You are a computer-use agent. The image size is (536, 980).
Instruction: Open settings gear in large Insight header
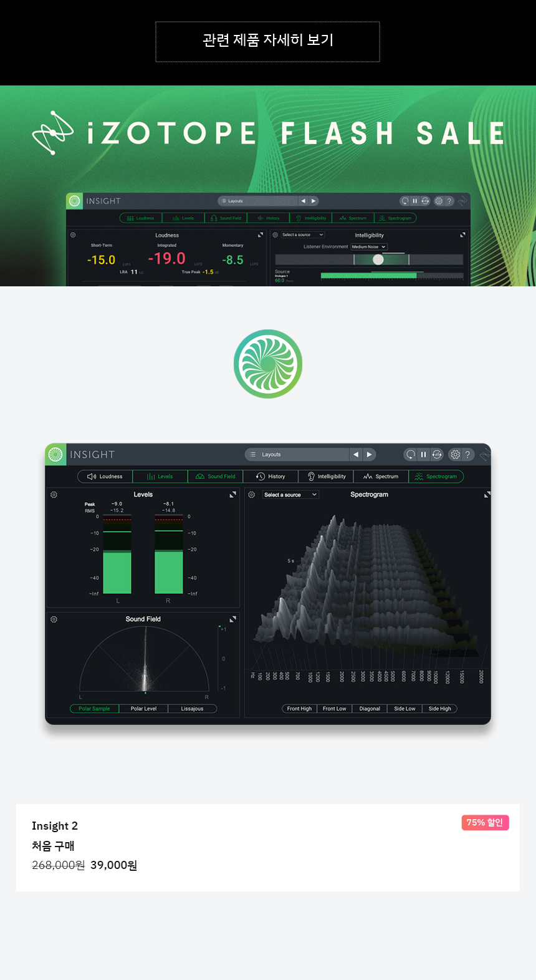click(x=456, y=454)
